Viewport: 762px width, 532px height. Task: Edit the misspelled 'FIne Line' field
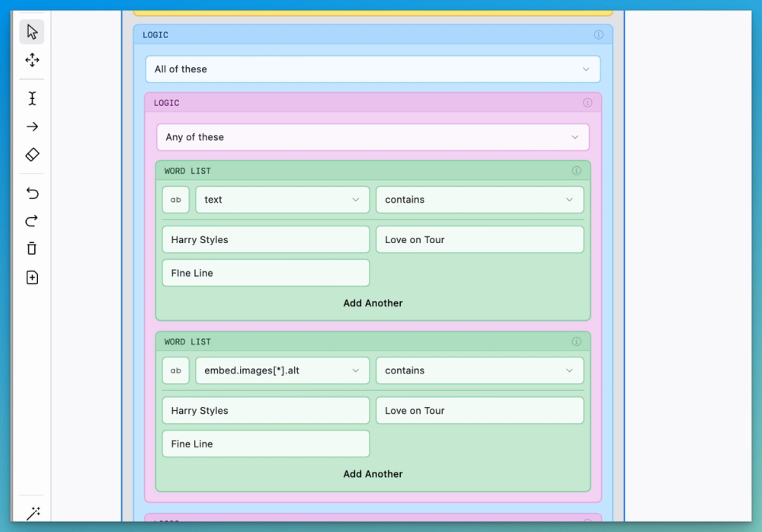266,273
